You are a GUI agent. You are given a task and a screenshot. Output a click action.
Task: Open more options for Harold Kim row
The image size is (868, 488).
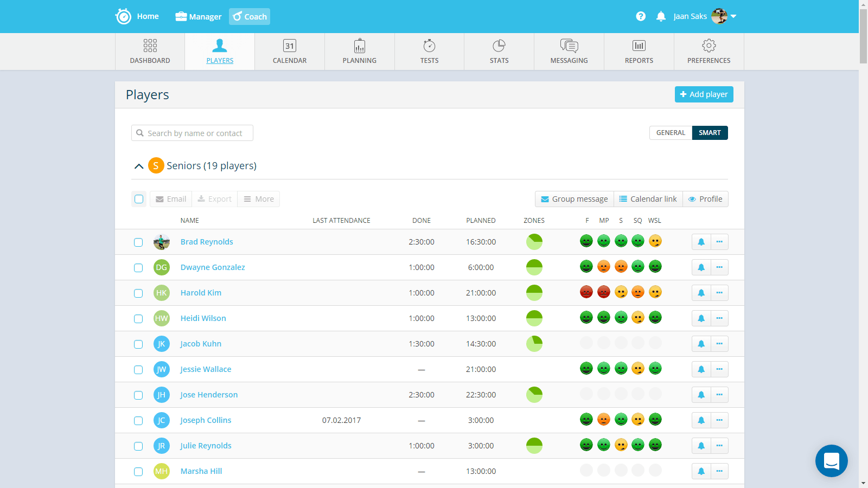719,293
